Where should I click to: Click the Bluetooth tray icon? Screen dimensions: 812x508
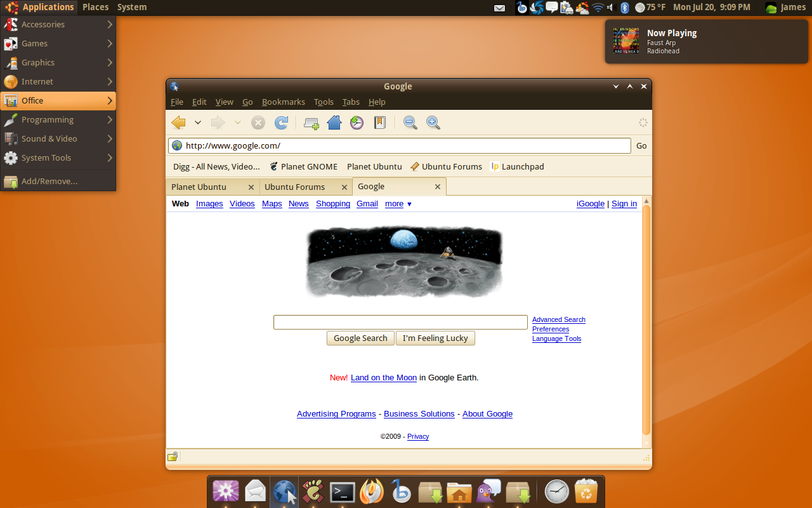tap(624, 8)
